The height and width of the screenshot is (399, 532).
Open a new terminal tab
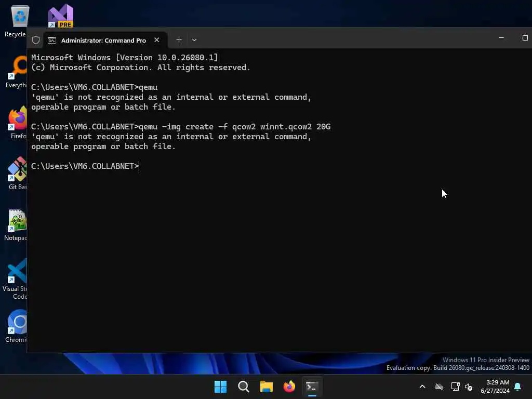pyautogui.click(x=179, y=39)
